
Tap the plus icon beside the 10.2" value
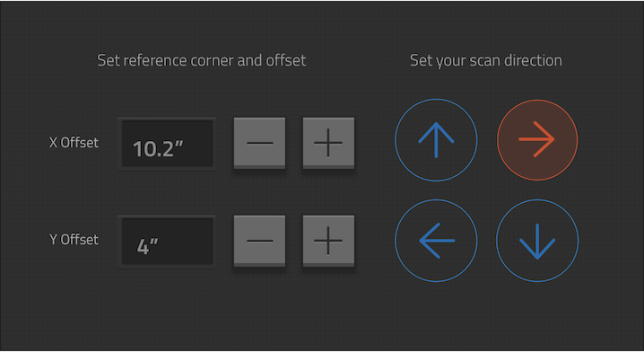pos(328,143)
